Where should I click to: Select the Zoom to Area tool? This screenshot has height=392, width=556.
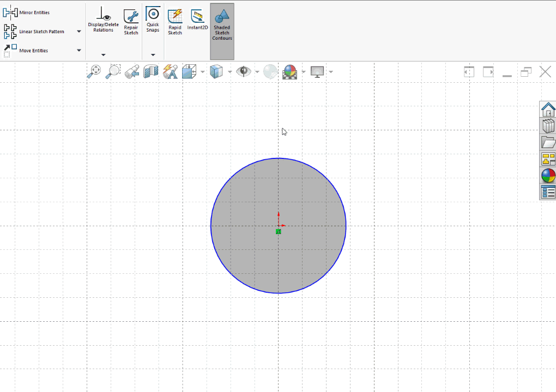click(x=113, y=72)
